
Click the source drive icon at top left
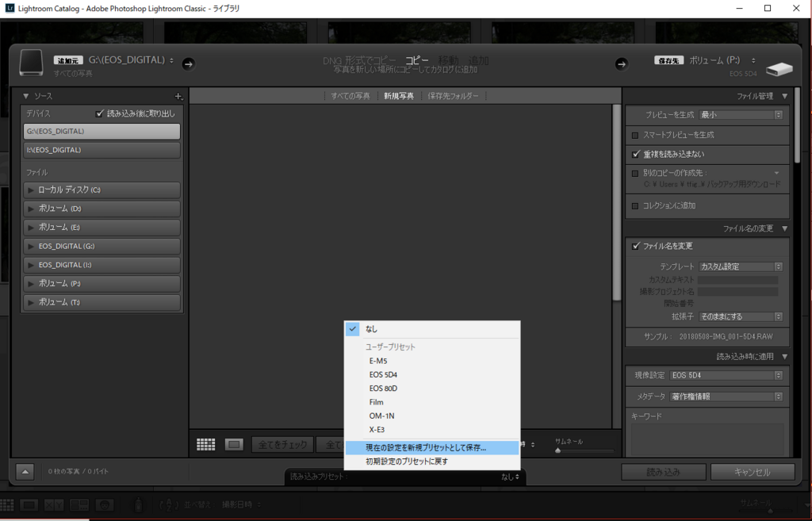coord(31,63)
